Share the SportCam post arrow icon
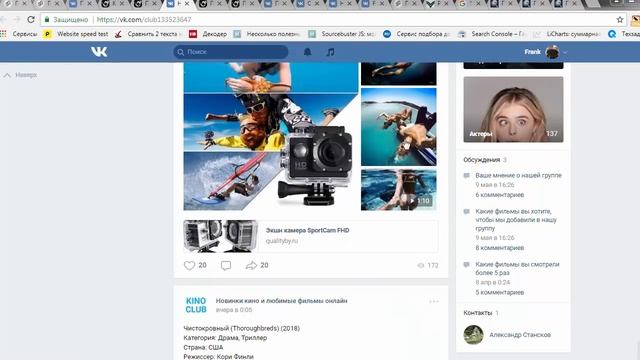This screenshot has height=360, width=640. (251, 265)
